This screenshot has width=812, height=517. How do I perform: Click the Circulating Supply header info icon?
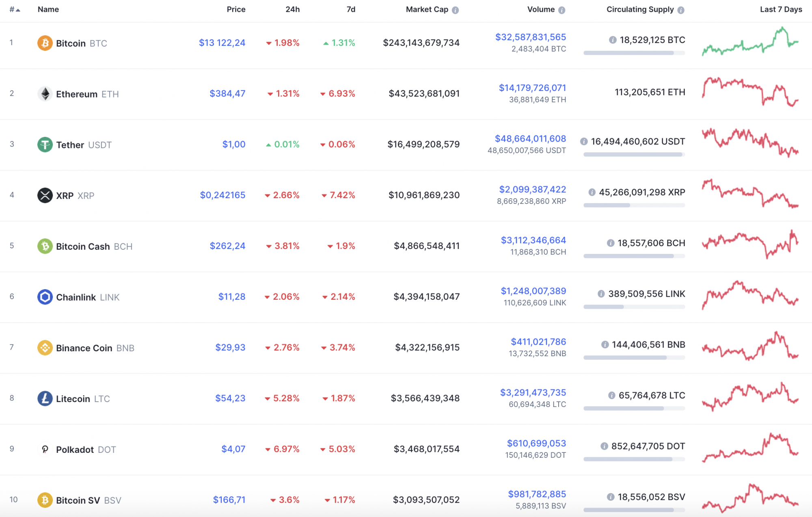pos(681,10)
